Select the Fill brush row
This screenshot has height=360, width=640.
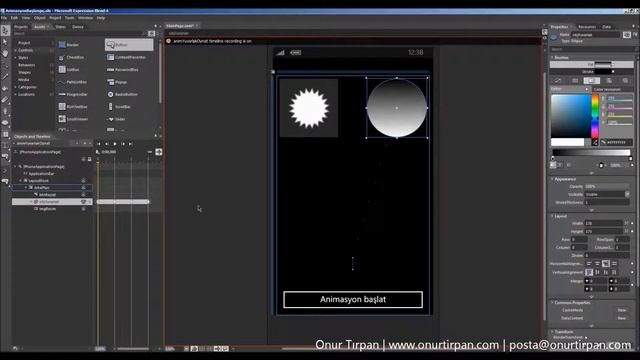click(591, 64)
